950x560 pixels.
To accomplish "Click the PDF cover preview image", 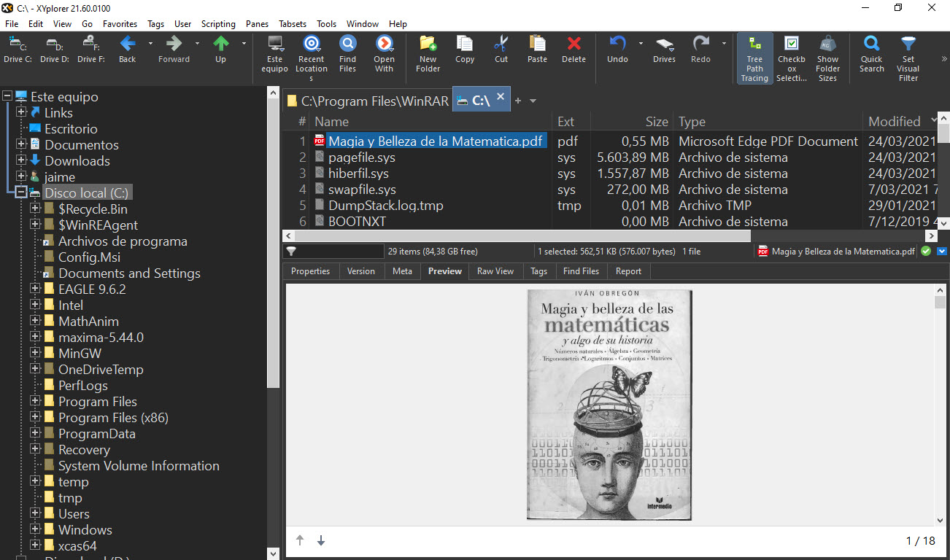I will click(x=609, y=405).
